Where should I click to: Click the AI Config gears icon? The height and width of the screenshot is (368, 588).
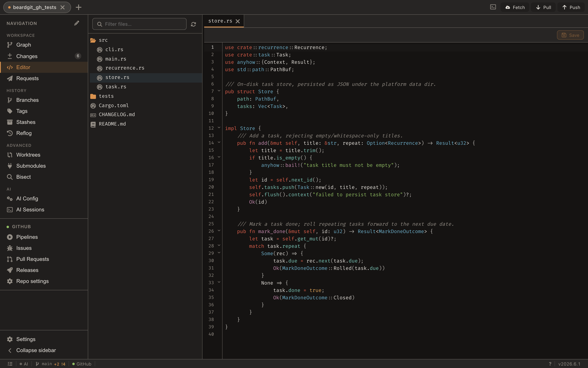10,199
